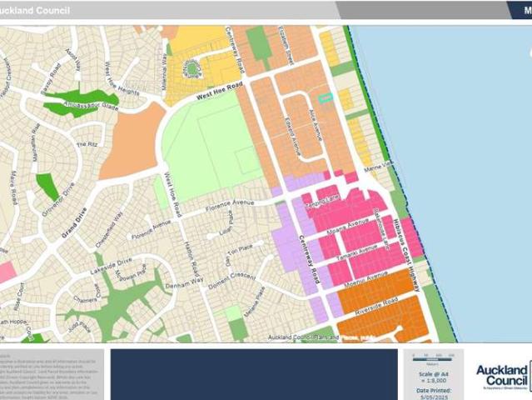Screen dimensions: 532x400
Task: Click the teal highlighted parcel near Alice Avenue
Action: pyautogui.click(x=326, y=98)
